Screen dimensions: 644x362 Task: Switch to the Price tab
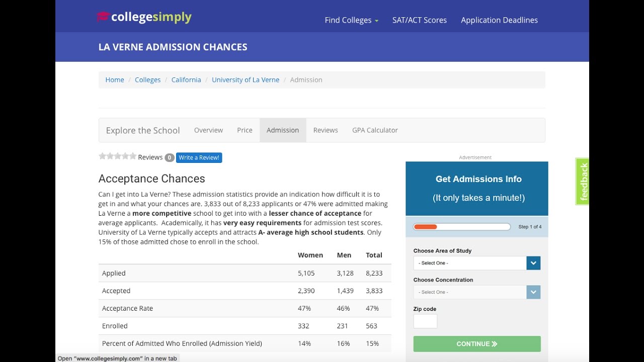click(x=245, y=130)
